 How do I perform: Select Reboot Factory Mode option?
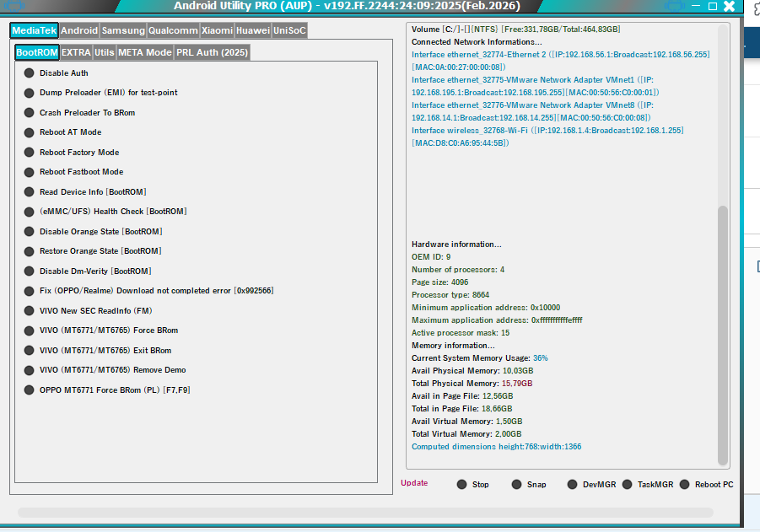pos(72,153)
